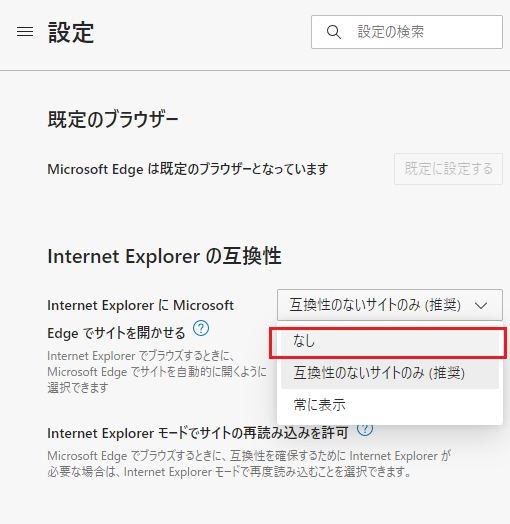Choose the なし option in dropdown

(x=390, y=342)
